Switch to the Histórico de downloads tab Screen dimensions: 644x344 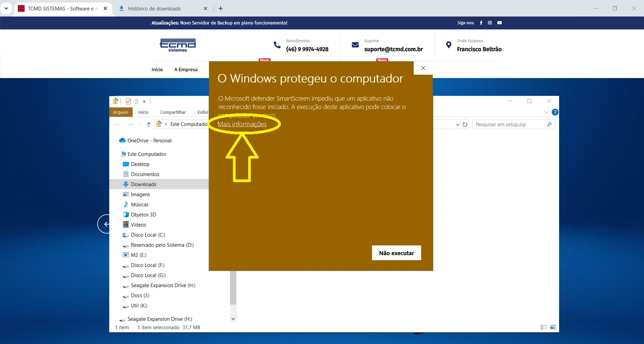tap(154, 9)
